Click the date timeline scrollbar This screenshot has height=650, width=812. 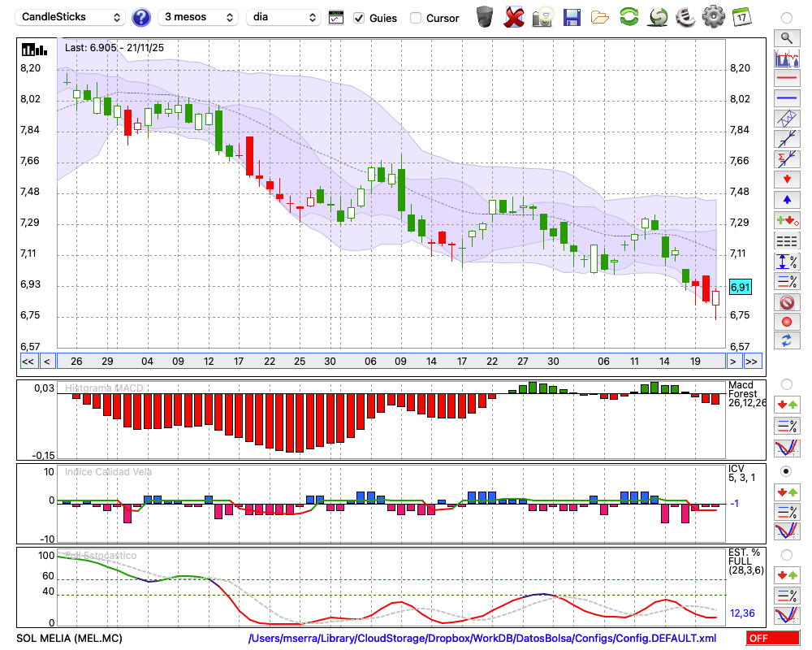390,361
